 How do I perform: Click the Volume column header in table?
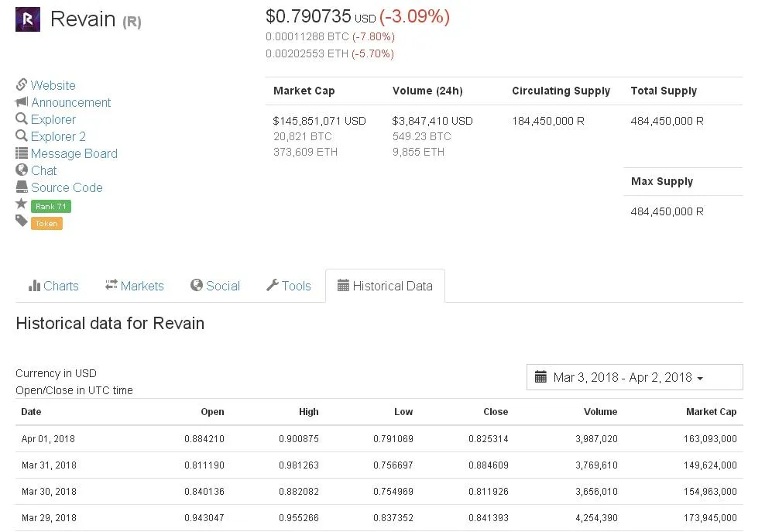[600, 412]
